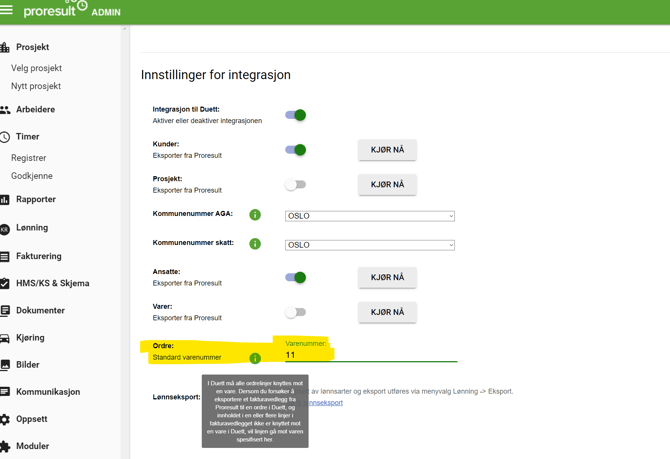Screen dimensions: 670x459
Task: Open the Fakturering menu item
Action: [38, 256]
